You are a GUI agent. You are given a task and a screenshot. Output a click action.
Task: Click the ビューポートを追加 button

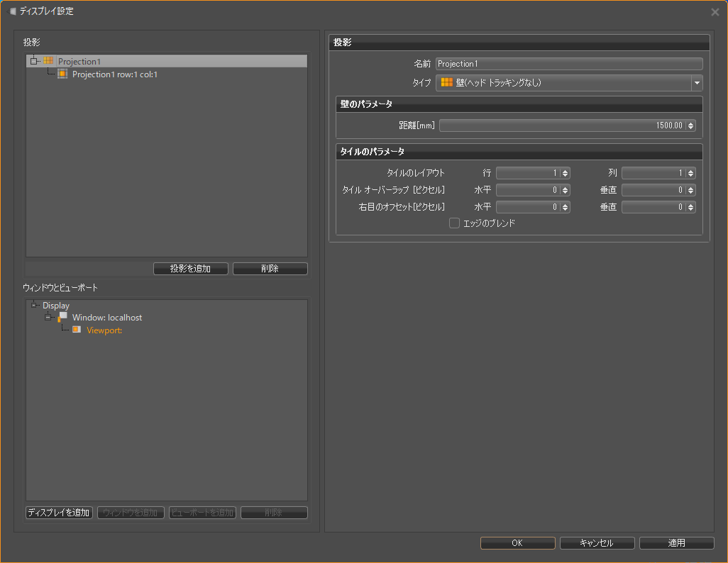(202, 513)
